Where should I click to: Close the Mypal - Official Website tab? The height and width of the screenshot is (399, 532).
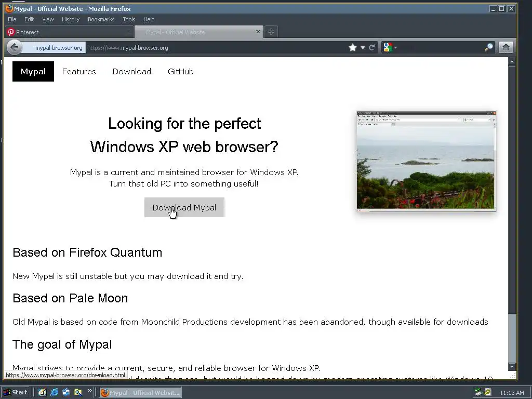[258, 32]
